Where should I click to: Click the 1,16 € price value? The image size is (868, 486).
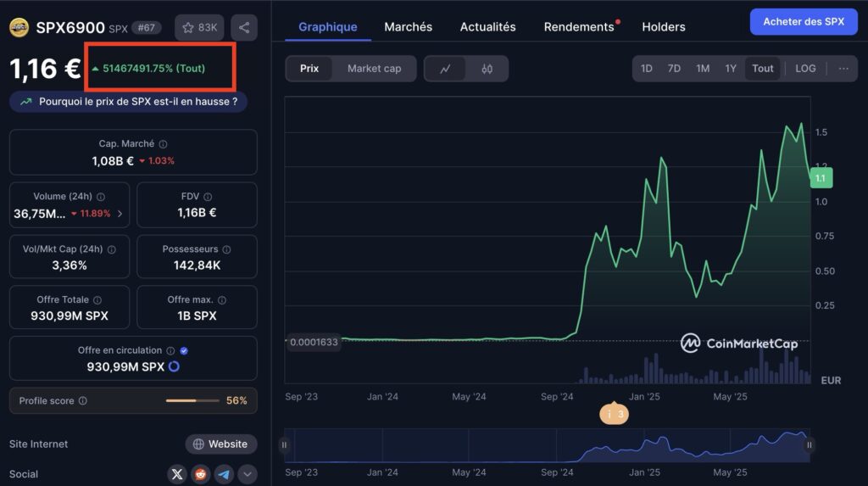[46, 70]
